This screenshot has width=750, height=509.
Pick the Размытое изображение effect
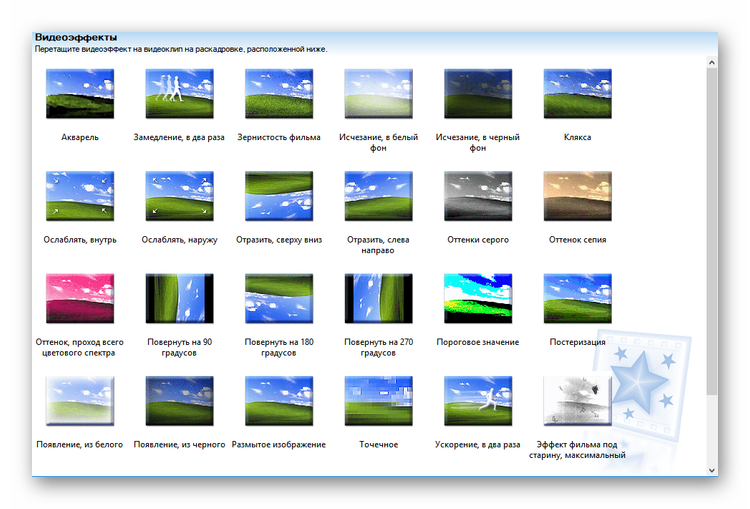tap(279, 401)
